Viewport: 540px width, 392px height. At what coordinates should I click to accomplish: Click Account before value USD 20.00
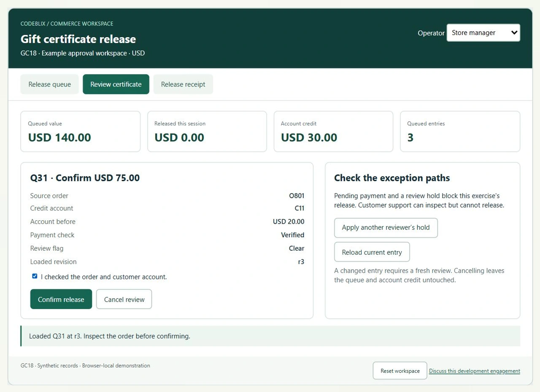[289, 222]
